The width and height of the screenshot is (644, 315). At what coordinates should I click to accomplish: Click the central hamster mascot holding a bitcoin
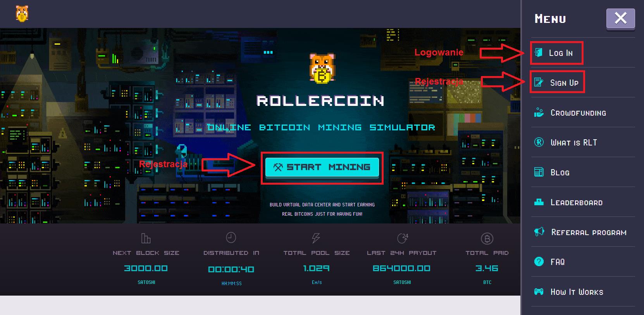coord(322,68)
